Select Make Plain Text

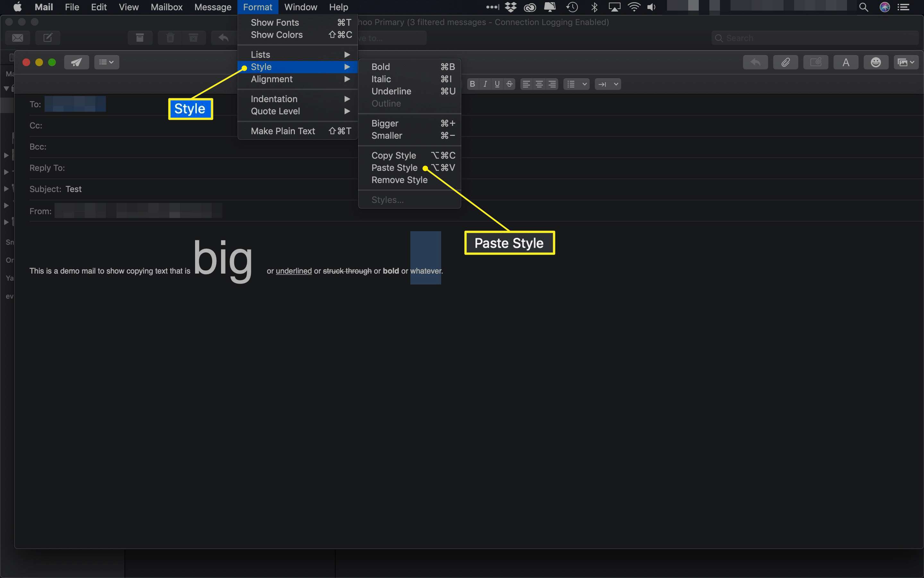click(298, 131)
